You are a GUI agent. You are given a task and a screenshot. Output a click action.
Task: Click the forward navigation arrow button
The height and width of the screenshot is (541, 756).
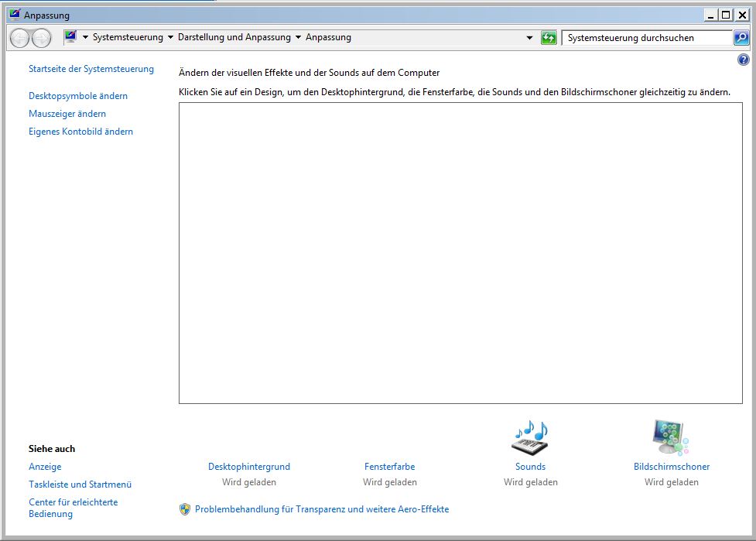coord(42,38)
